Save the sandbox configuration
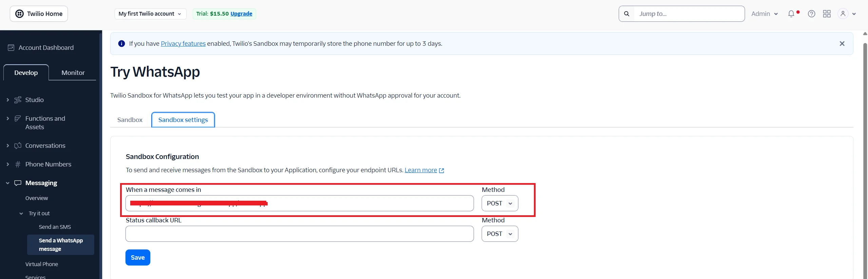This screenshot has width=868, height=279. coord(138,258)
